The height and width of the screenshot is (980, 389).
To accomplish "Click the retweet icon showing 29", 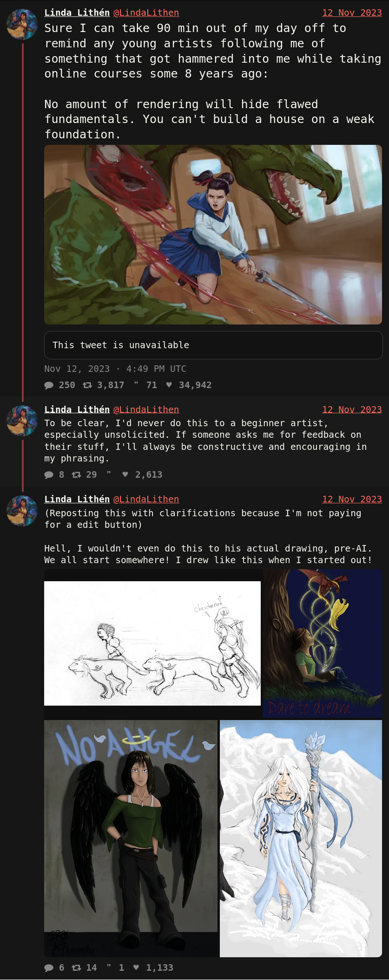I will click(x=77, y=474).
